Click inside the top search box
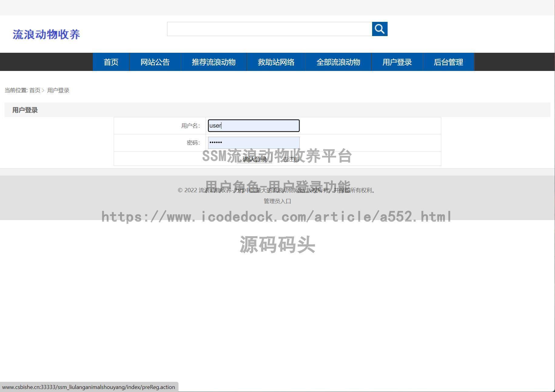This screenshot has height=392, width=555. point(270,29)
